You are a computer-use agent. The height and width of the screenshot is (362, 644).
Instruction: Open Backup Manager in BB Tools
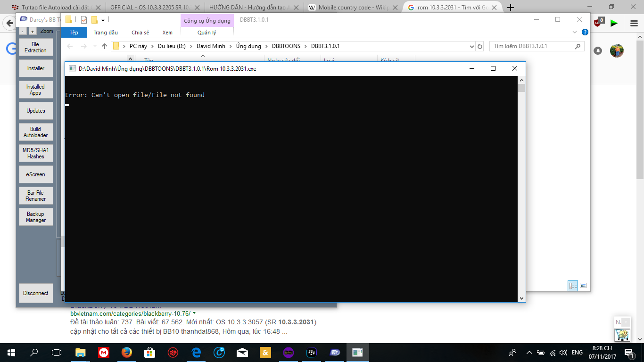point(36,217)
